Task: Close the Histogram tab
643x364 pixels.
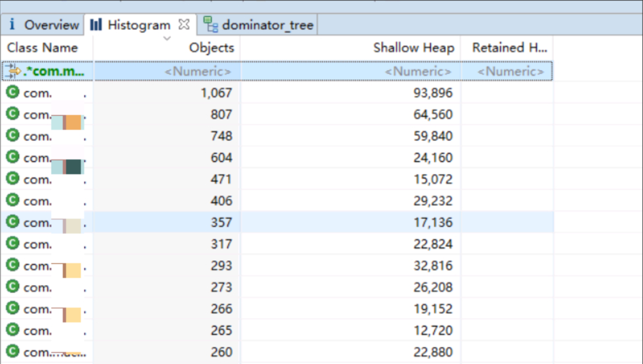Action: coord(184,24)
